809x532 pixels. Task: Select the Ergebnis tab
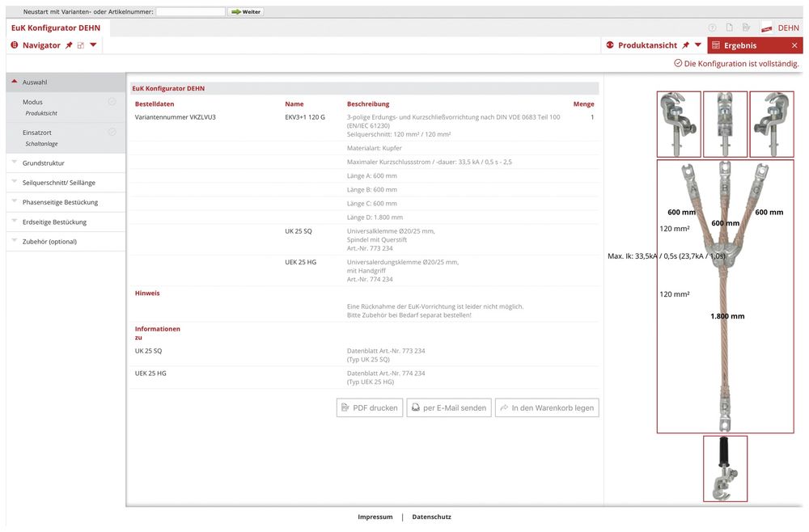pos(739,45)
